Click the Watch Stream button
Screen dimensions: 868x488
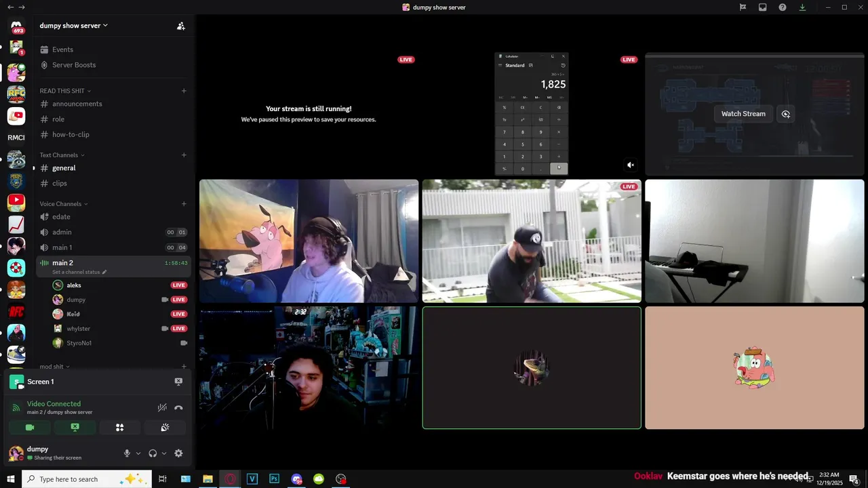click(743, 114)
